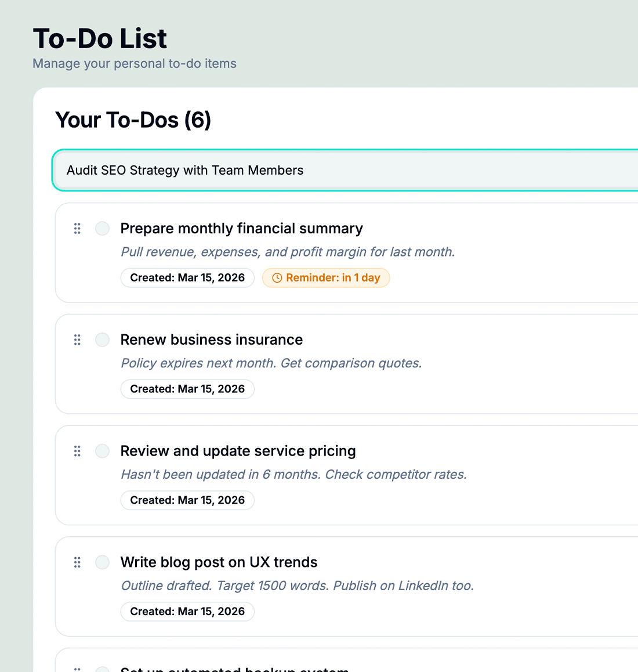638x672 pixels.
Task: Click the note 'Policy expires next month. Get comparison quotes.'
Action: pyautogui.click(x=271, y=363)
